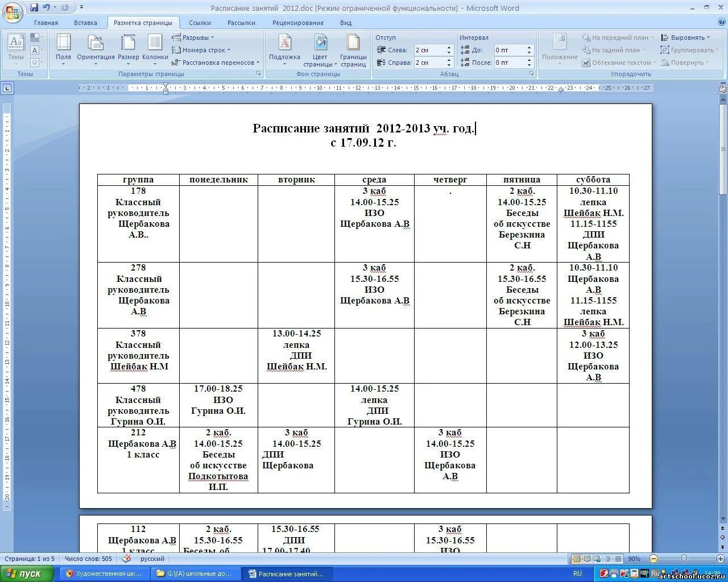728x582 pixels.
Task: Click the RU language bar indicator
Action: (x=578, y=573)
